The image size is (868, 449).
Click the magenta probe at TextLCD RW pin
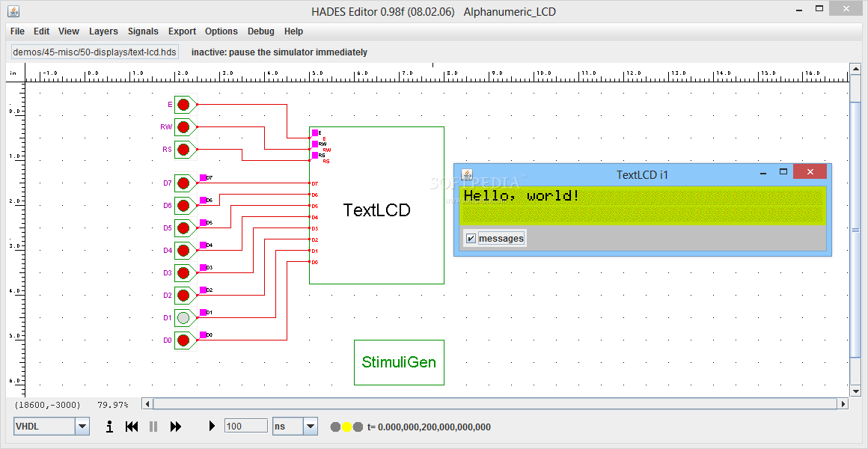(315, 144)
